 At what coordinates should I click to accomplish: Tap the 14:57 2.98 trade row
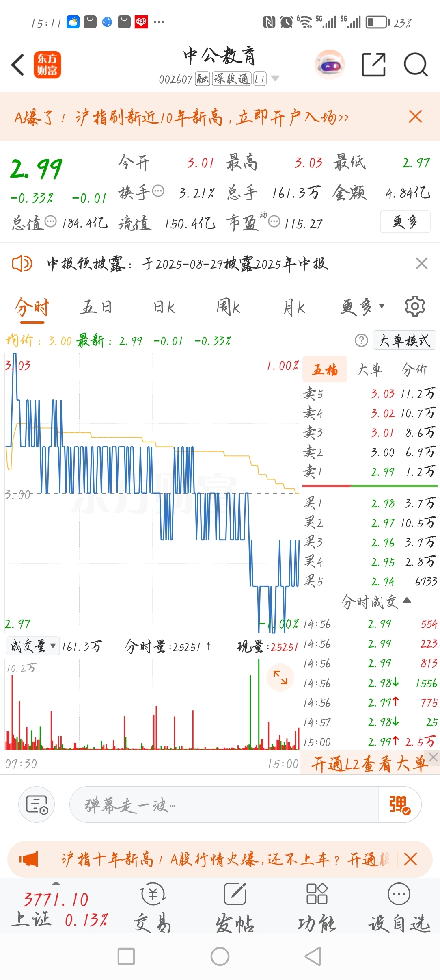pyautogui.click(x=370, y=722)
